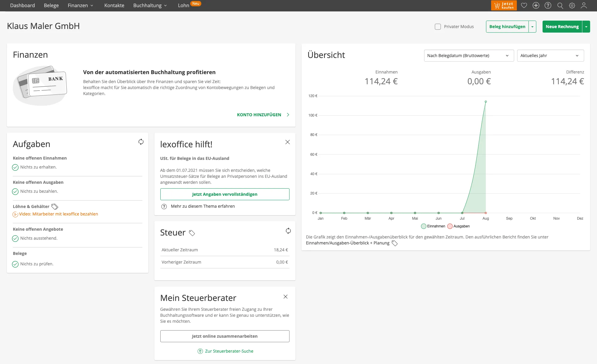This screenshot has width=597, height=364.
Task: Open favorites via the heart icon
Action: click(524, 5)
